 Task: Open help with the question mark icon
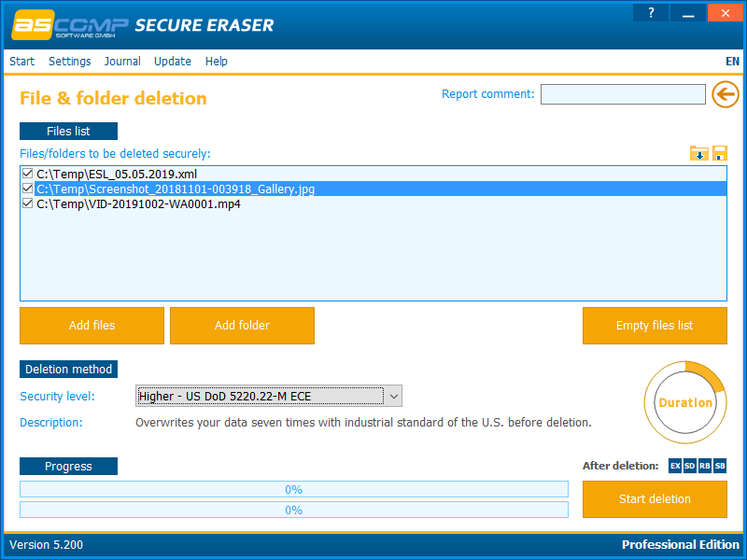(x=651, y=12)
